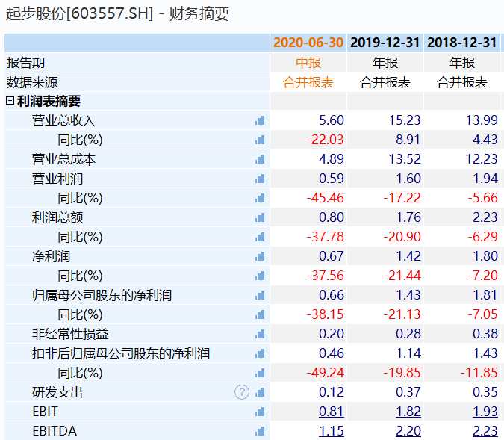
Task: Open chart icon for 利润总额 row
Action: 260,217
